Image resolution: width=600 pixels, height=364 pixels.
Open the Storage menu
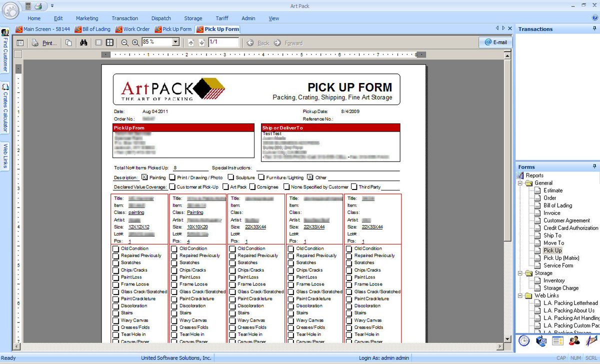(x=193, y=18)
